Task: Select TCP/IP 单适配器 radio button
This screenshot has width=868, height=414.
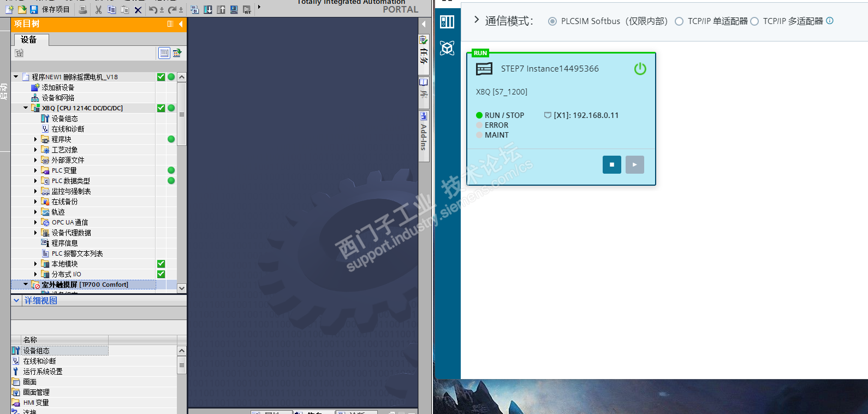Action: [679, 21]
